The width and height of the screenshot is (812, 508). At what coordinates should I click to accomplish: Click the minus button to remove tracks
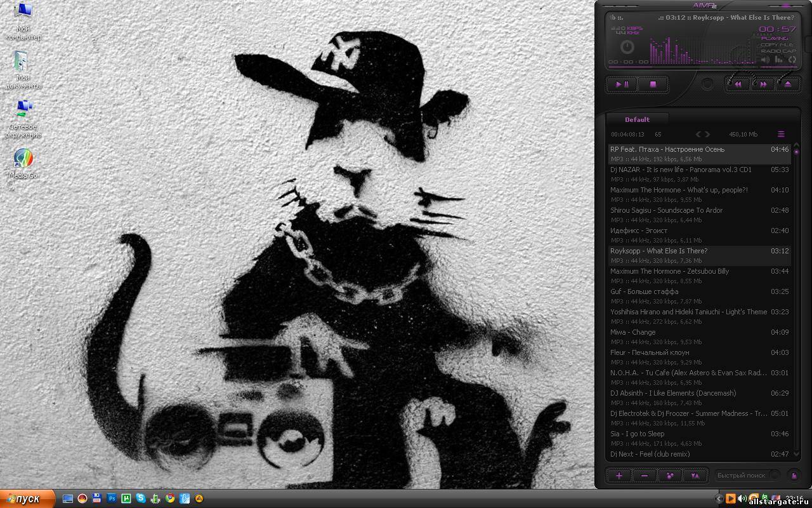pos(644,475)
